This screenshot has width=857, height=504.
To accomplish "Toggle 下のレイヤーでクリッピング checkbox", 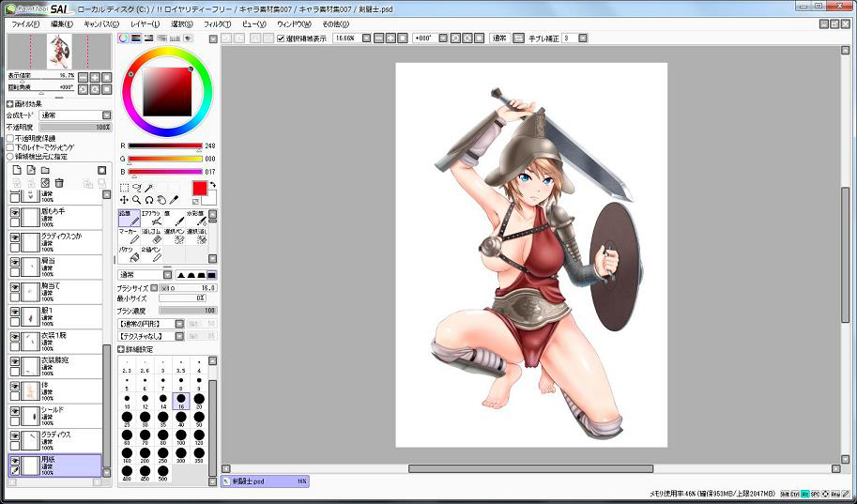I will tap(10, 147).
